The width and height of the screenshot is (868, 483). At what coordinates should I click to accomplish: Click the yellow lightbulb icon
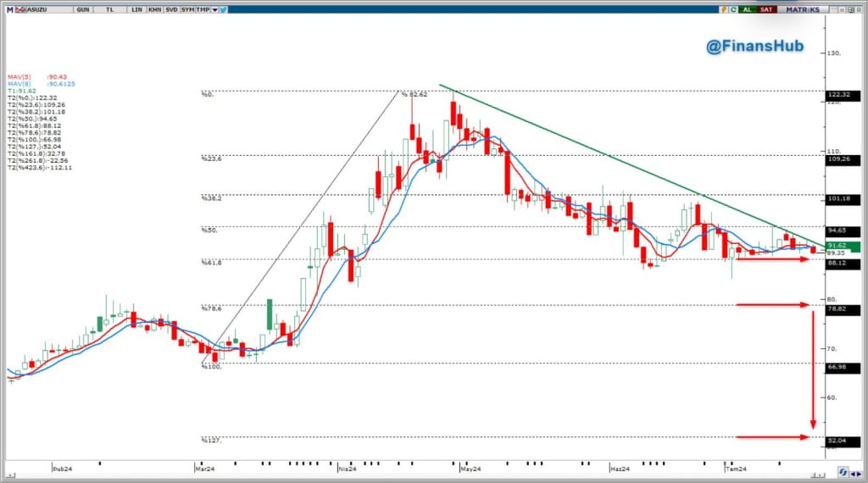point(724,9)
